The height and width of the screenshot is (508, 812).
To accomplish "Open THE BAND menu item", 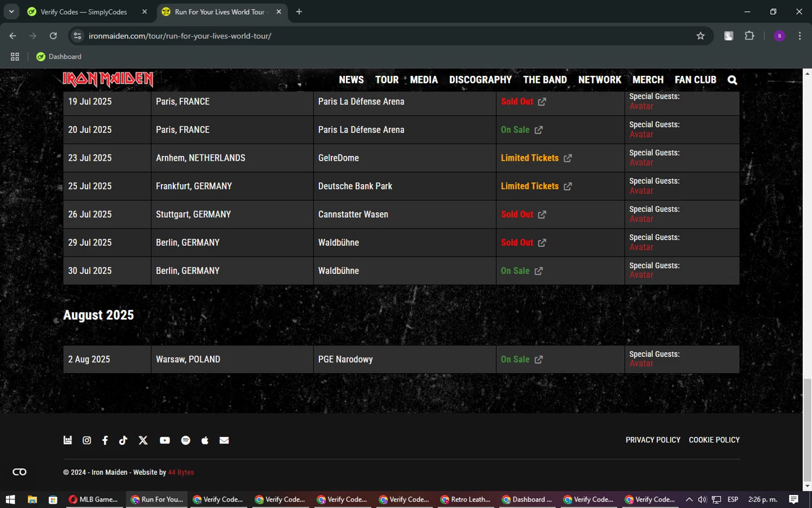I will (545, 80).
